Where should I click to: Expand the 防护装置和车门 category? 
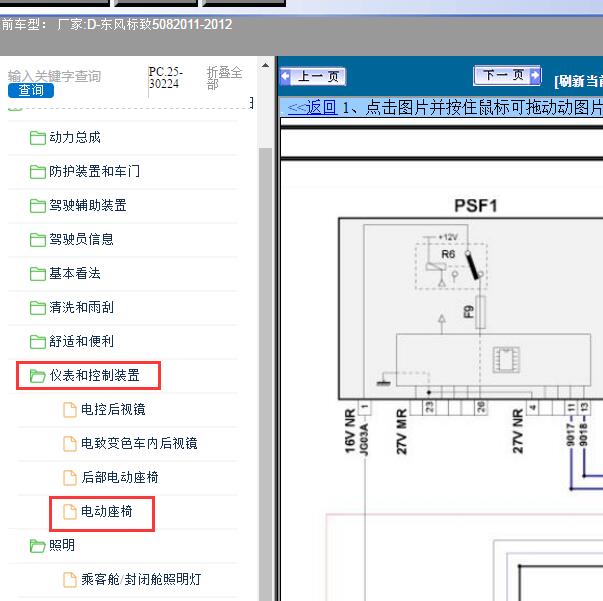(x=95, y=171)
